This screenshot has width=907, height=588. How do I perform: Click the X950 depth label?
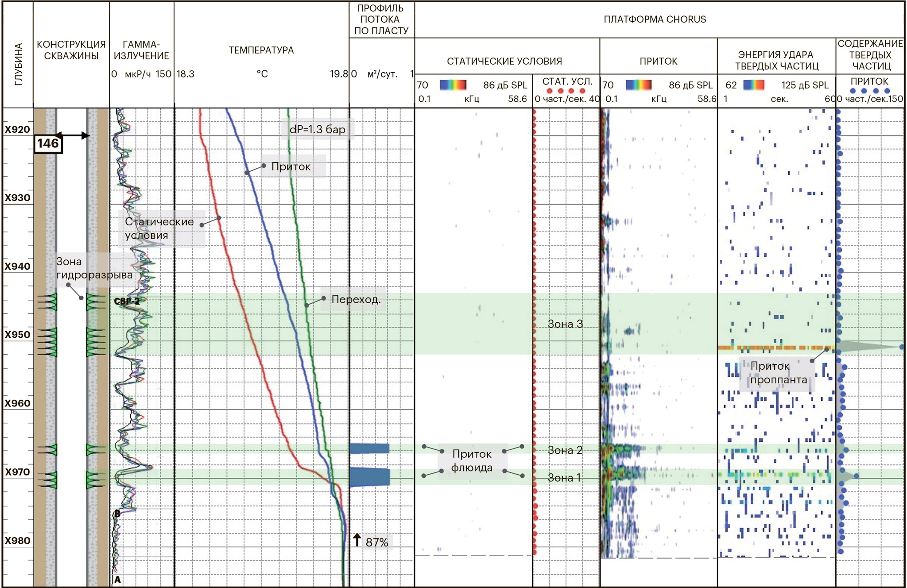[18, 335]
